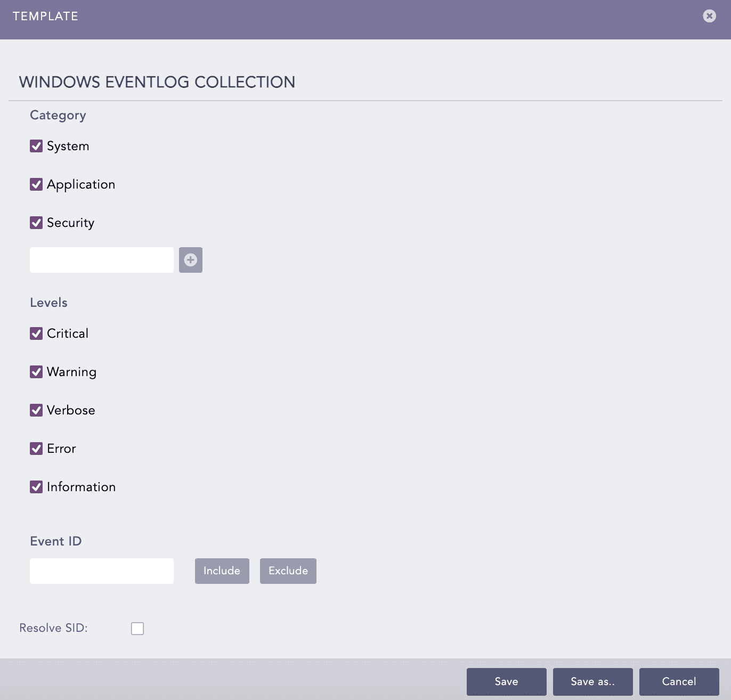Toggle the Application category checkbox
The width and height of the screenshot is (731, 700).
36,184
